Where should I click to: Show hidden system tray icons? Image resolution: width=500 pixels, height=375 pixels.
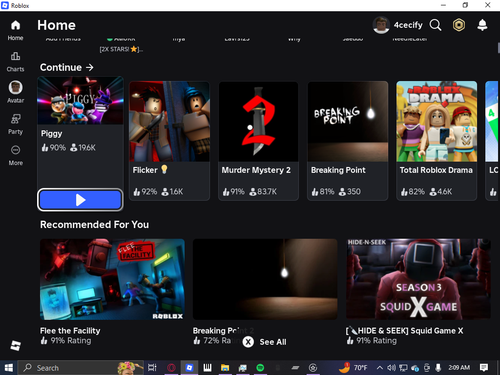[379, 368]
